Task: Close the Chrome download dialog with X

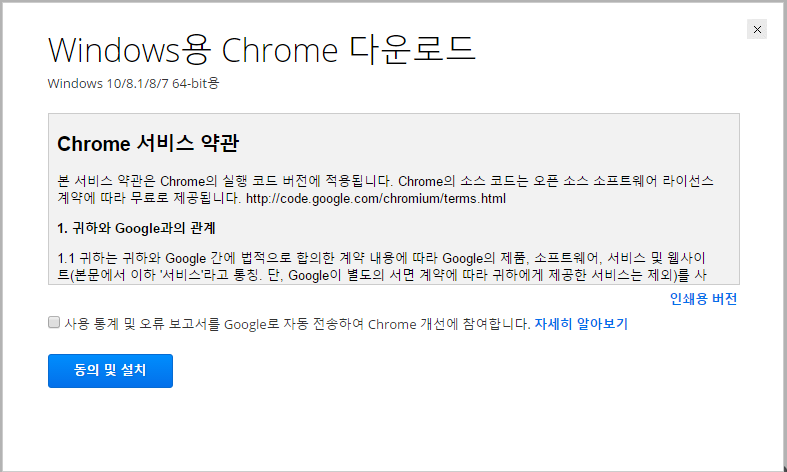Action: point(757,29)
